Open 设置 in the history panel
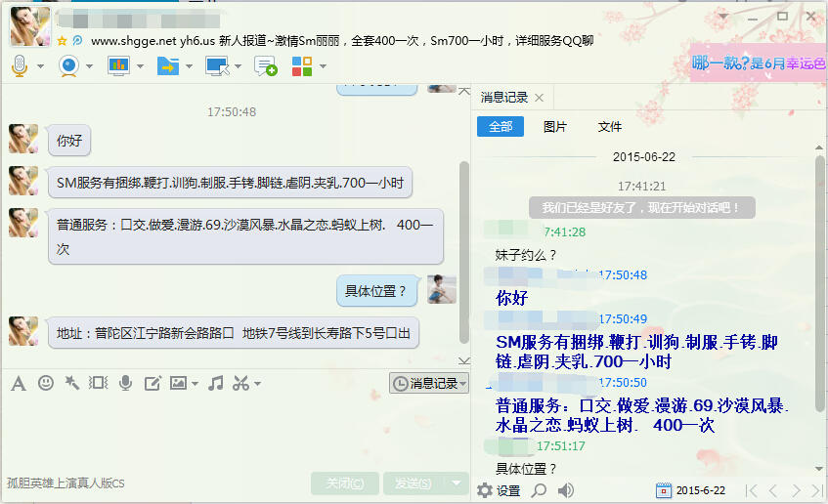 coord(499,490)
